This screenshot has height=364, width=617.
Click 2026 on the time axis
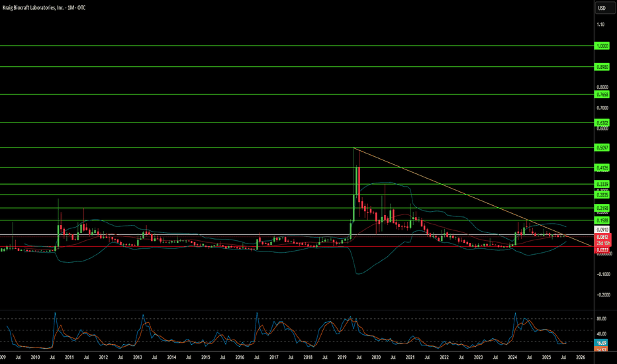(581, 357)
